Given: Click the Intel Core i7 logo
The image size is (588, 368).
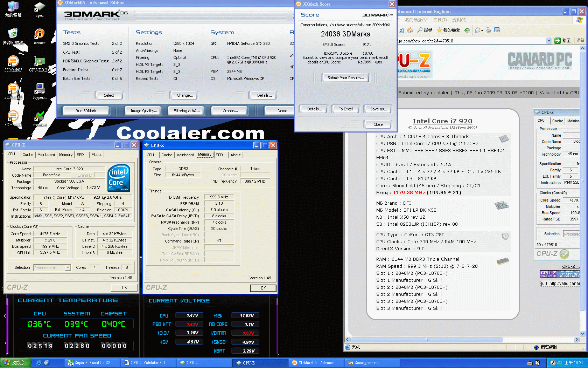Looking at the screenshot, I should click(x=119, y=178).
